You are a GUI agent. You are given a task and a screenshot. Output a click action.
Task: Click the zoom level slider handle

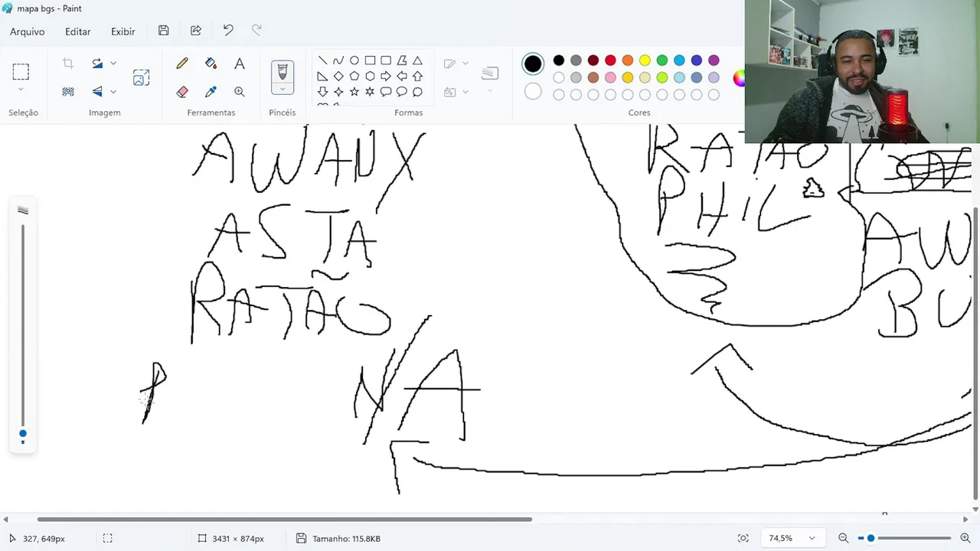[x=871, y=538]
